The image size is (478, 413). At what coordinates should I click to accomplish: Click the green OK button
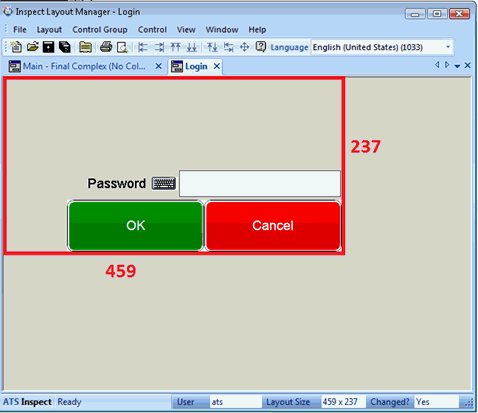click(x=135, y=226)
